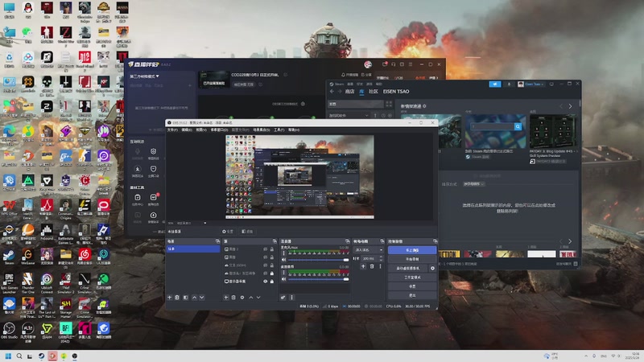
Task: Mute the Mic/Aux channel speaker icon
Action: [x=284, y=260]
